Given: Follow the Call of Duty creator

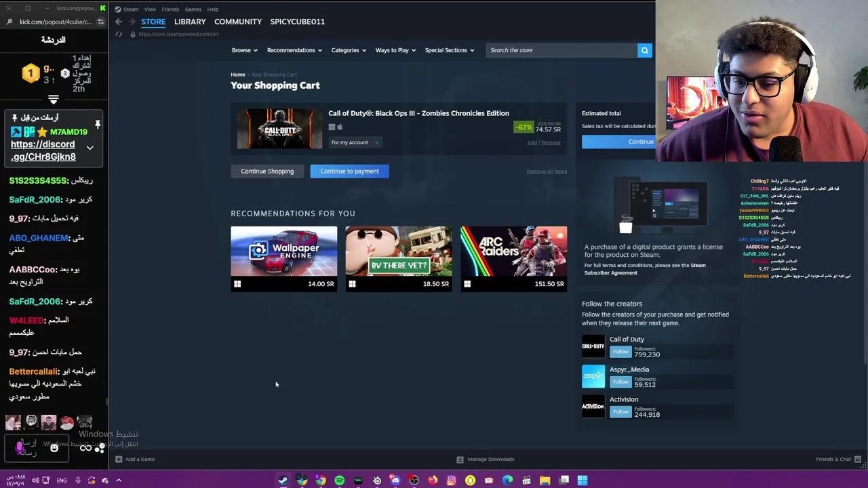Looking at the screenshot, I should (620, 352).
